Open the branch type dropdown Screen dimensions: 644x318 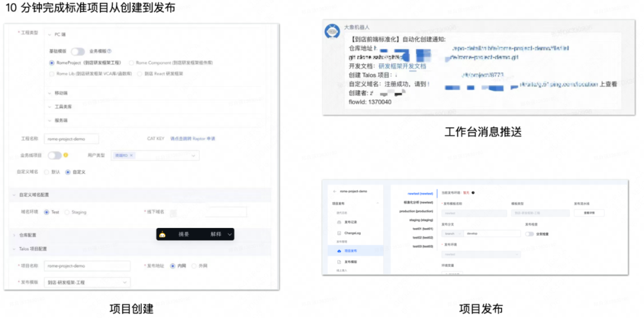coord(452,233)
